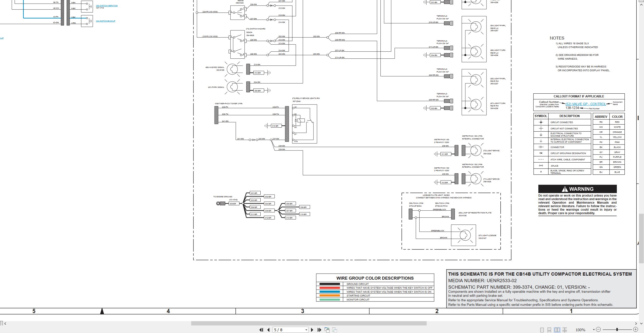Click the '(66) LIGHT-TURN REAR LH' label
Screen dimensions: 644x333
[x=498, y=52]
